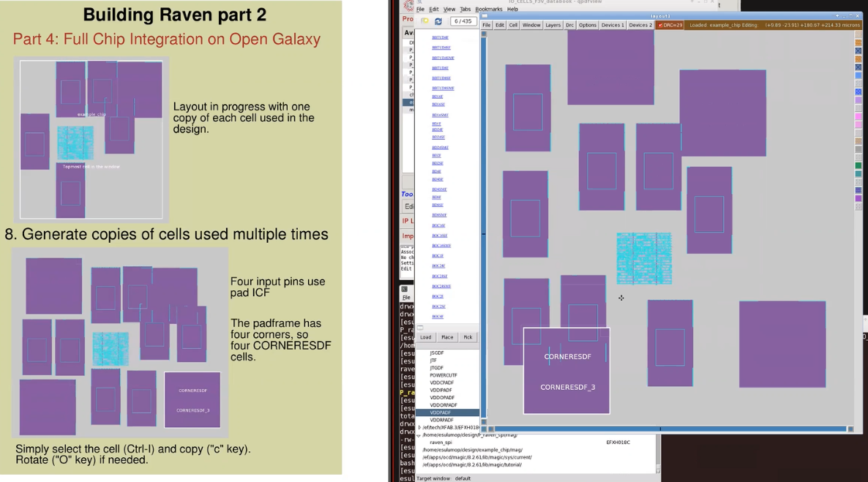This screenshot has width=868, height=482.
Task: Click the page number field showing 6/435
Action: pos(463,20)
